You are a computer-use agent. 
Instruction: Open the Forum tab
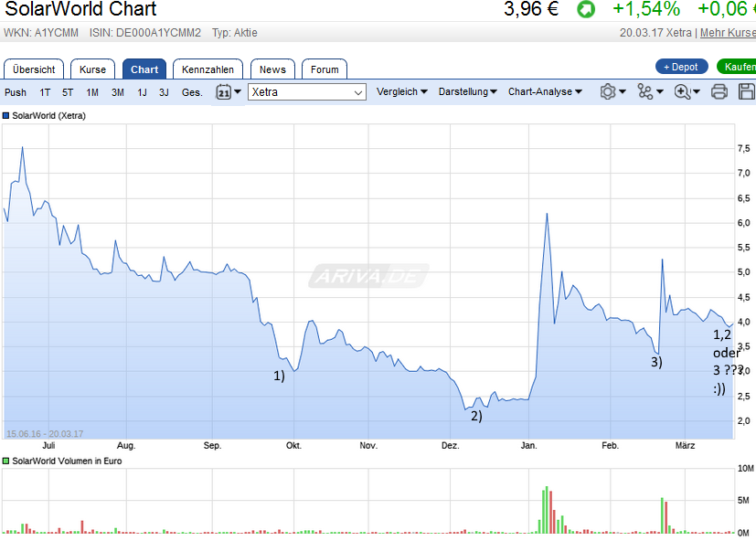pos(325,69)
